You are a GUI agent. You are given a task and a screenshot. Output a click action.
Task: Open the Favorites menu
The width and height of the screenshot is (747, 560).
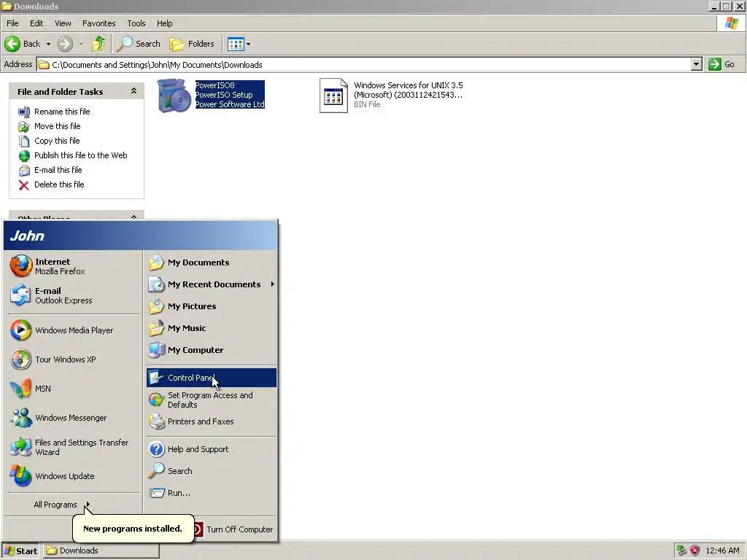click(x=98, y=23)
